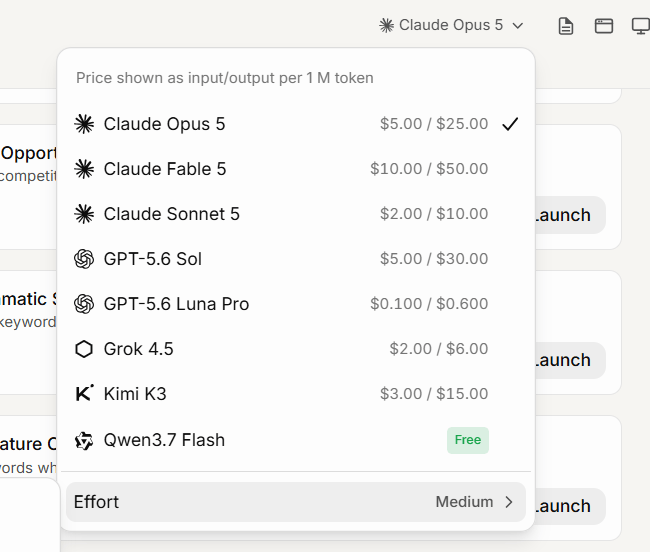
Task: Click the starburst icon in header model selector
Action: (x=386, y=25)
